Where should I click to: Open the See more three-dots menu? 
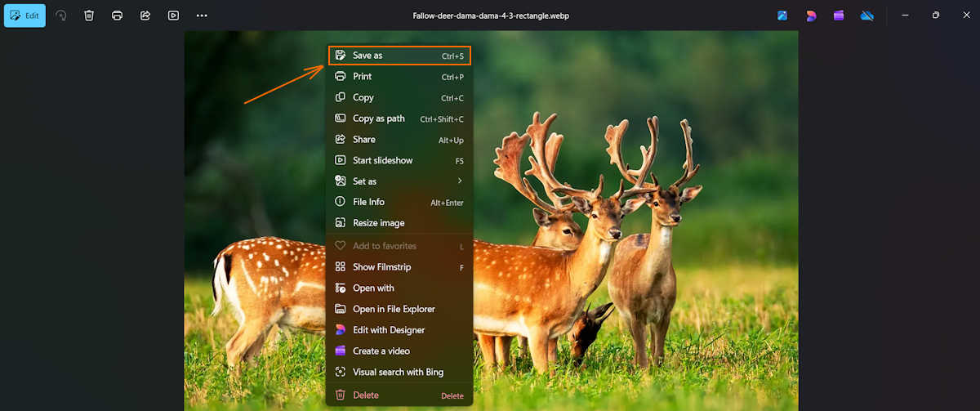(x=202, y=16)
